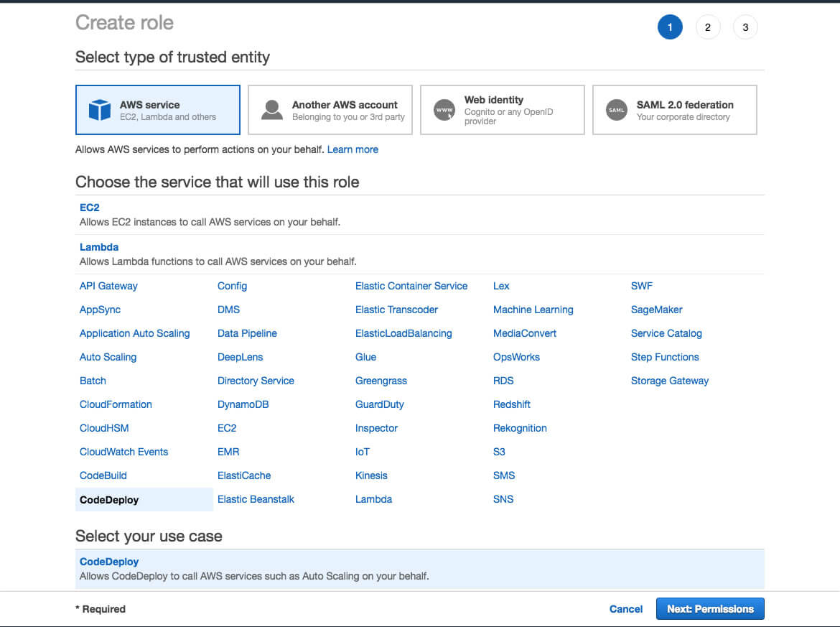Select AWS service trusted entity card
Image resolution: width=840 pixels, height=627 pixels.
157,110
